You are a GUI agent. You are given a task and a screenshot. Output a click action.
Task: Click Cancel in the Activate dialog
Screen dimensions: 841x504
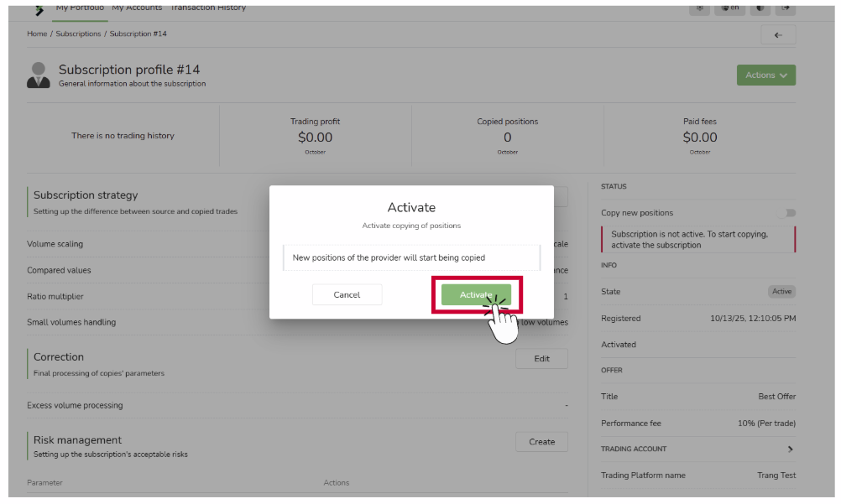pyautogui.click(x=347, y=294)
